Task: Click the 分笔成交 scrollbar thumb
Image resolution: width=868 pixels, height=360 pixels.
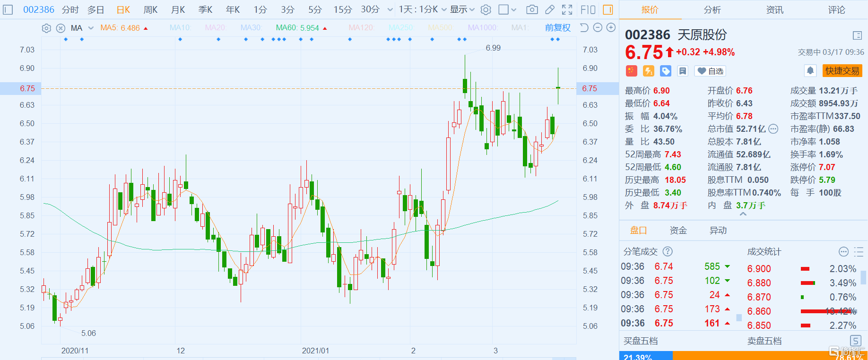Action: [x=739, y=317]
